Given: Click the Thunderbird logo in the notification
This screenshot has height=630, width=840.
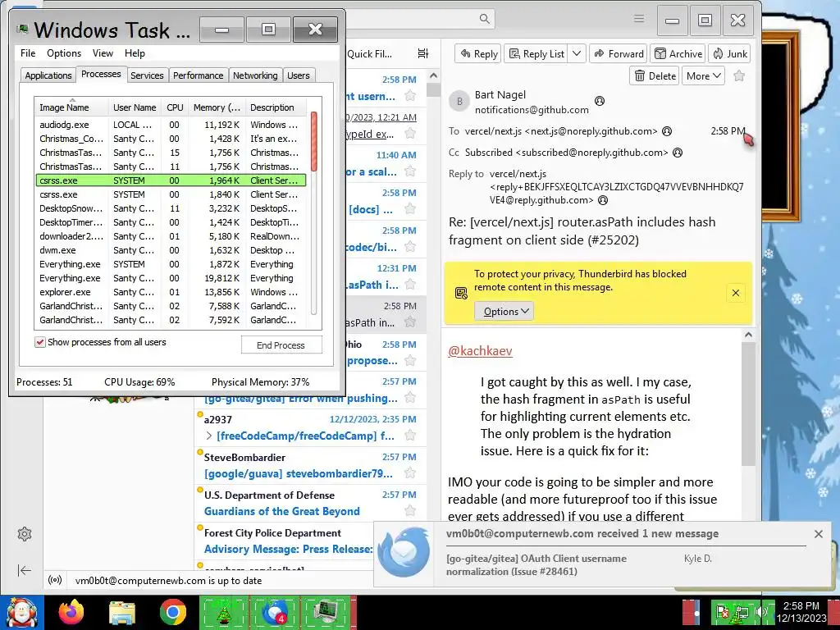Looking at the screenshot, I should tap(403, 552).
